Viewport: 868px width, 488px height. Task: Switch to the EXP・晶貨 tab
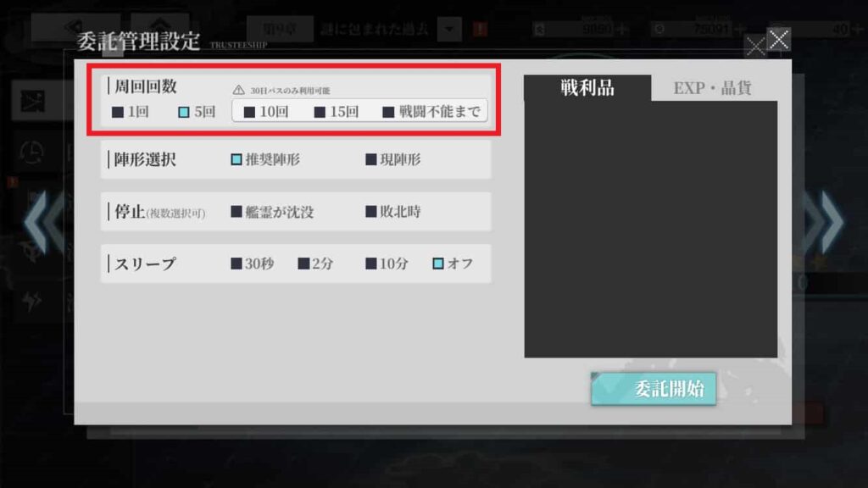coord(713,88)
